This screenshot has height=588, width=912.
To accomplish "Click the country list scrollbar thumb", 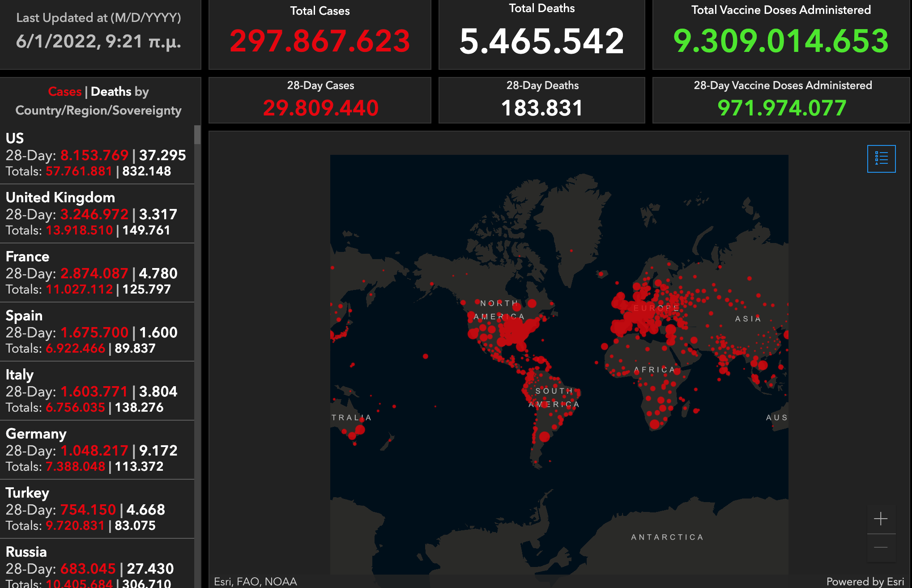I will [197, 135].
